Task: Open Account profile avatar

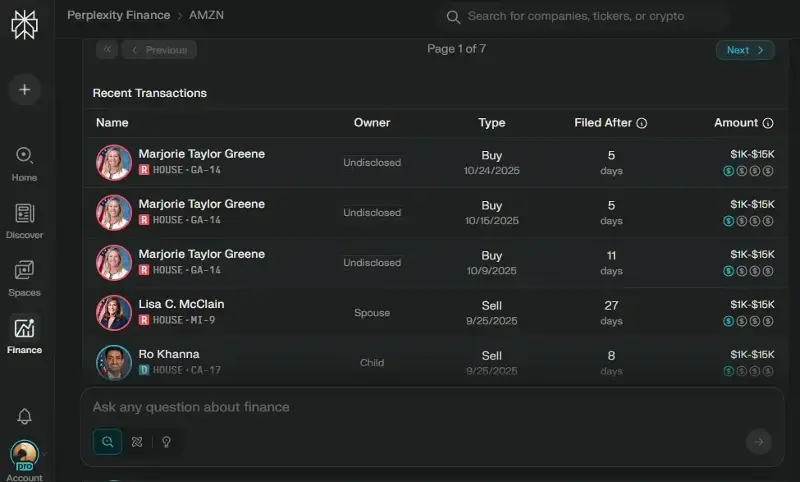Action: tap(24, 455)
